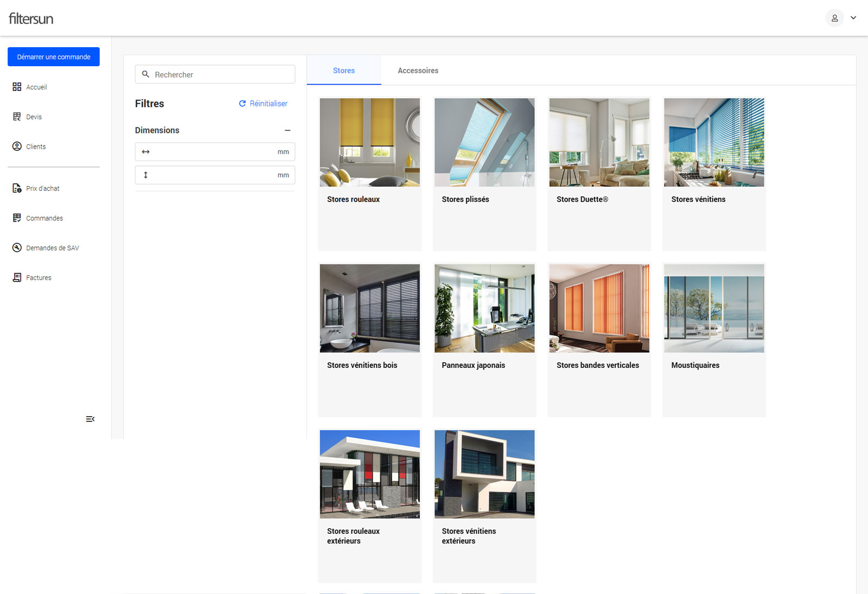This screenshot has width=868, height=594.
Task: Open the Stores vénitiens bois thumbnail
Action: pyautogui.click(x=369, y=308)
